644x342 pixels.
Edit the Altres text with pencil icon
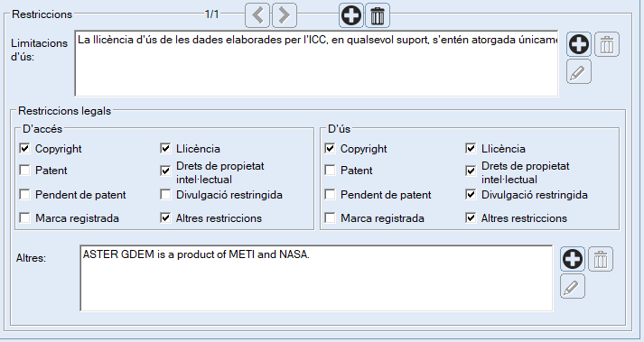point(573,286)
